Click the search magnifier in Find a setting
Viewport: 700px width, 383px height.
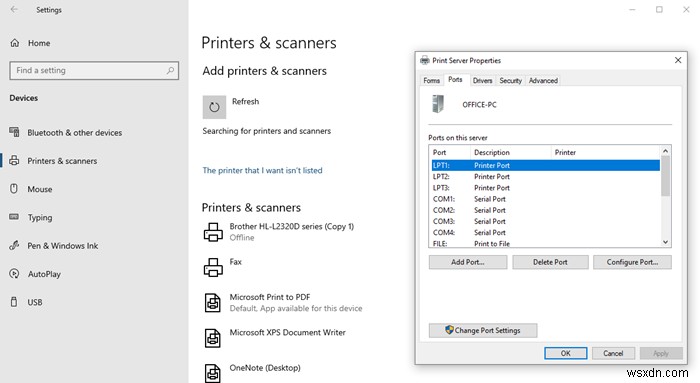click(x=170, y=70)
